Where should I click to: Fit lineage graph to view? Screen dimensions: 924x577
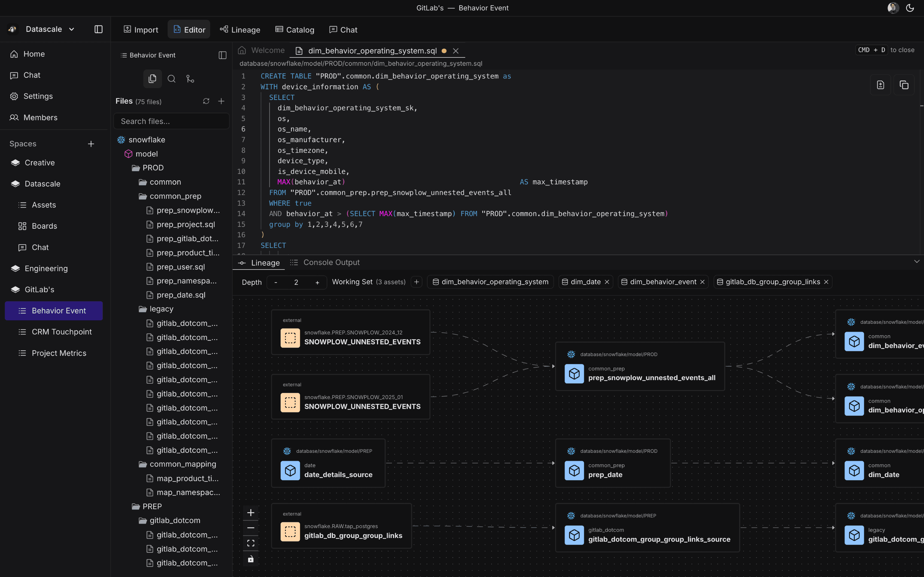250,543
